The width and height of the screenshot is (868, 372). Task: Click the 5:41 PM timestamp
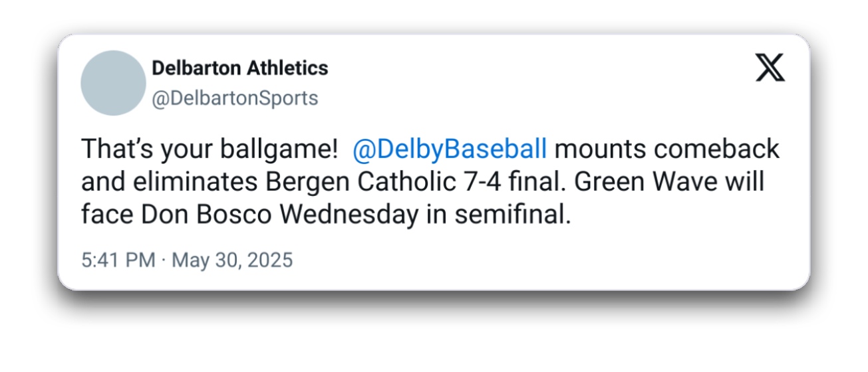click(118, 260)
